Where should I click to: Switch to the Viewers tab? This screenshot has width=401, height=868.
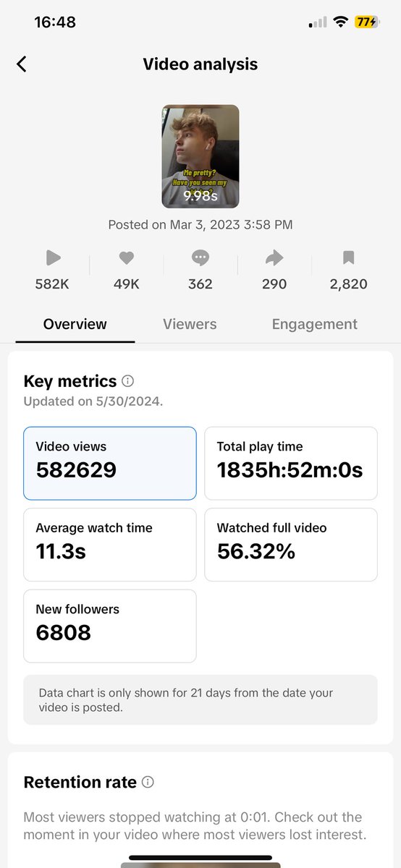[x=190, y=324]
